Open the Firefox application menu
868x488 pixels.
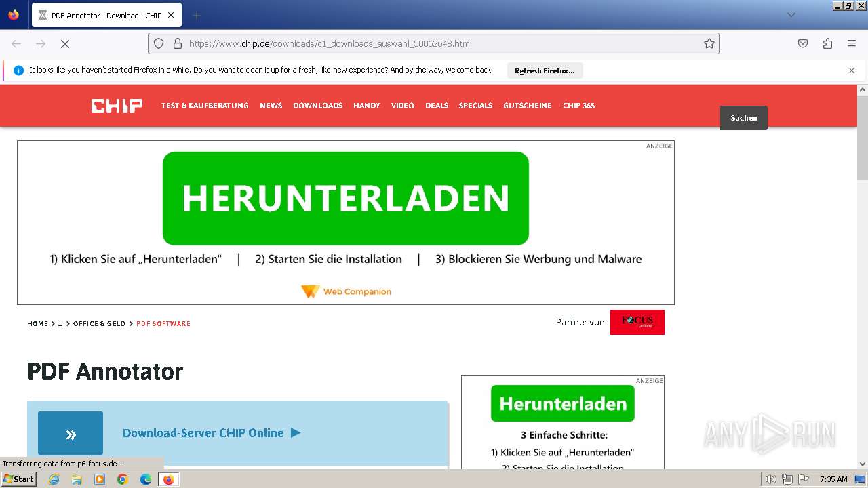(852, 43)
